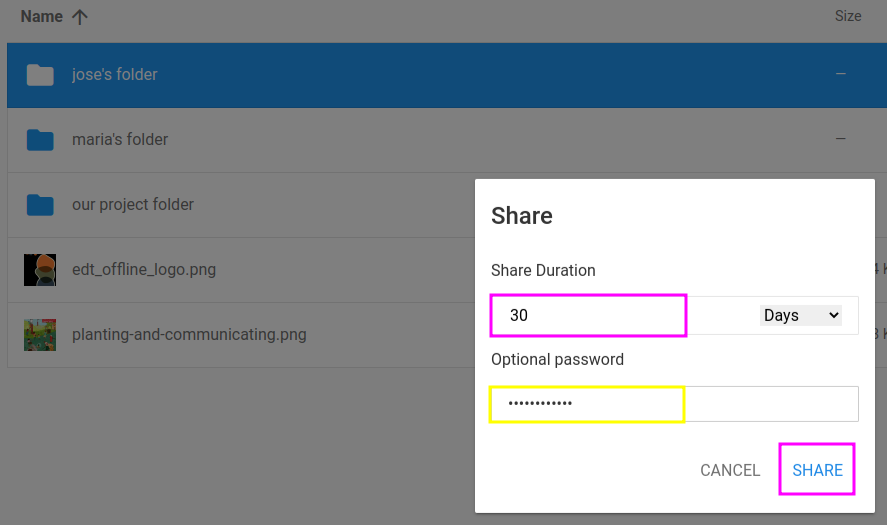Click the edt_offline_logo.png thumbnail
Screen dimensions: 887x525
40,270
